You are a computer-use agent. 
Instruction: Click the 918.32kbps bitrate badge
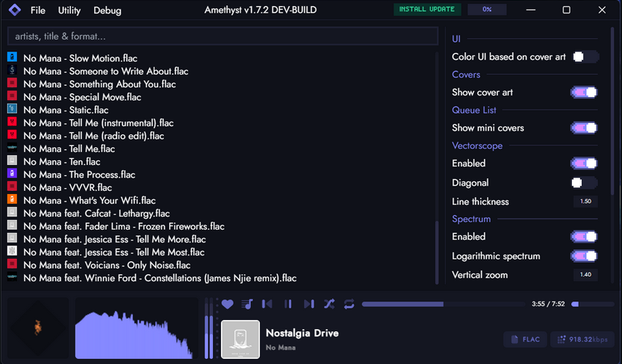click(582, 339)
